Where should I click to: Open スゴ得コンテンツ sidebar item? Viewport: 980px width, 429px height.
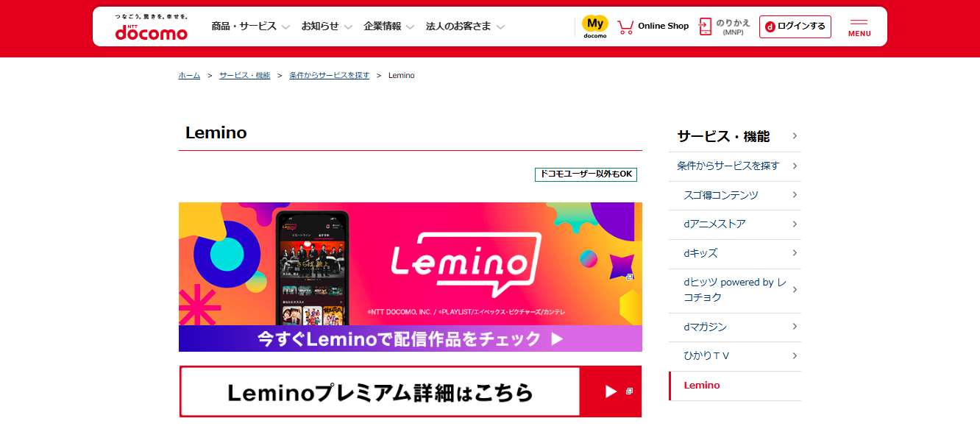(x=735, y=195)
